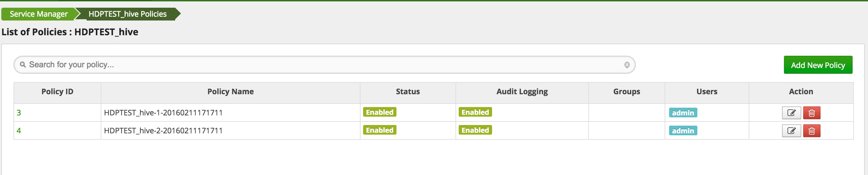The height and width of the screenshot is (175, 868).
Task: Delete policy HDPTEST_hive-1-20160211171711
Action: pos(812,113)
